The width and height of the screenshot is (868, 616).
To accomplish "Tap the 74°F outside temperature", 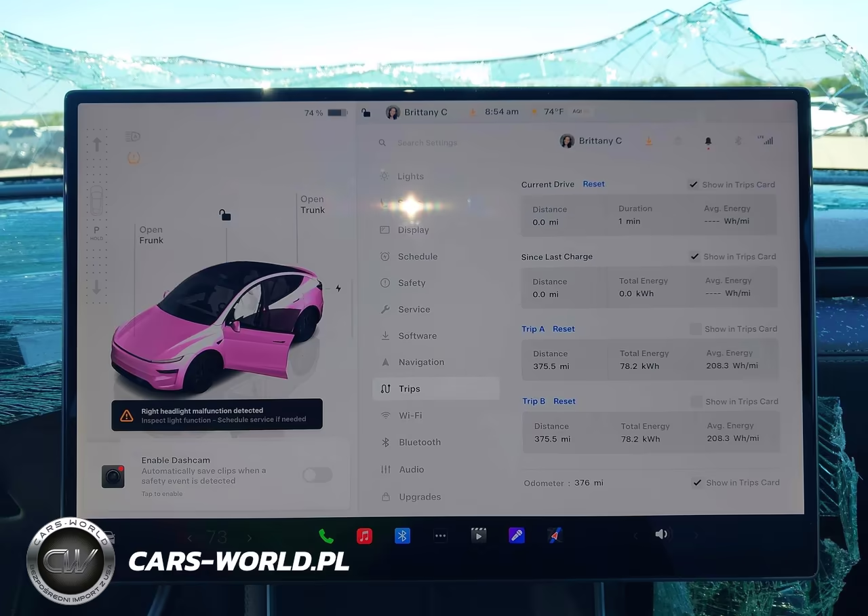I will coord(553,112).
